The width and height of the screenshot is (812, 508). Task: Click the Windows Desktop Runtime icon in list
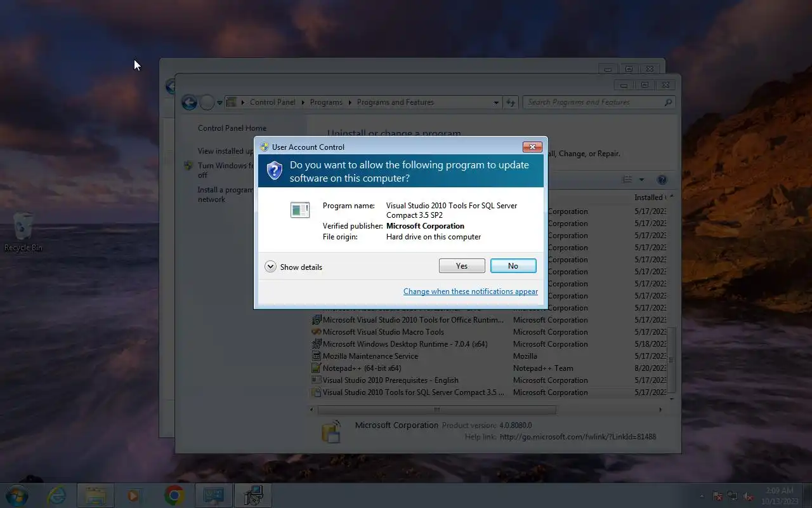click(317, 344)
